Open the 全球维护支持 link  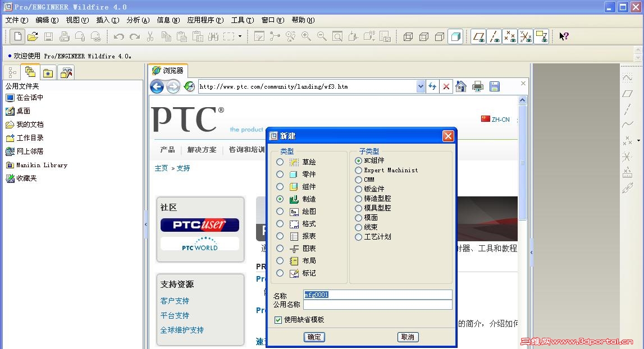(182, 330)
